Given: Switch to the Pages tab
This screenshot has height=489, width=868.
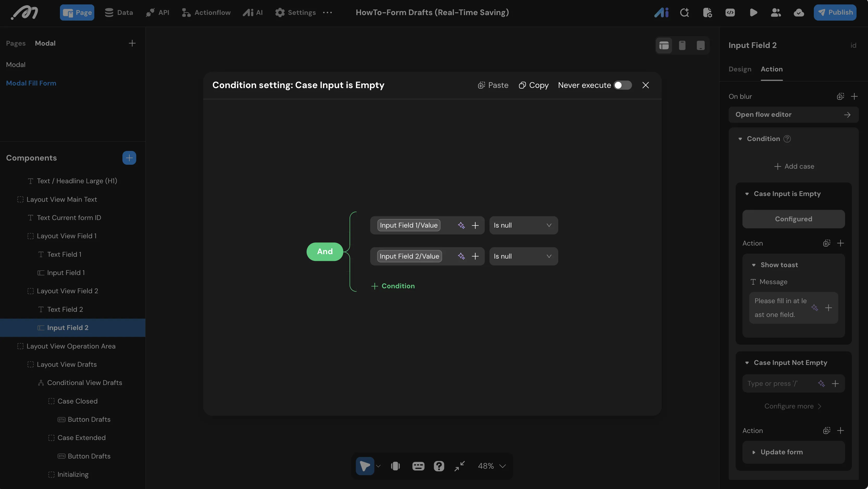Looking at the screenshot, I should pyautogui.click(x=16, y=43).
